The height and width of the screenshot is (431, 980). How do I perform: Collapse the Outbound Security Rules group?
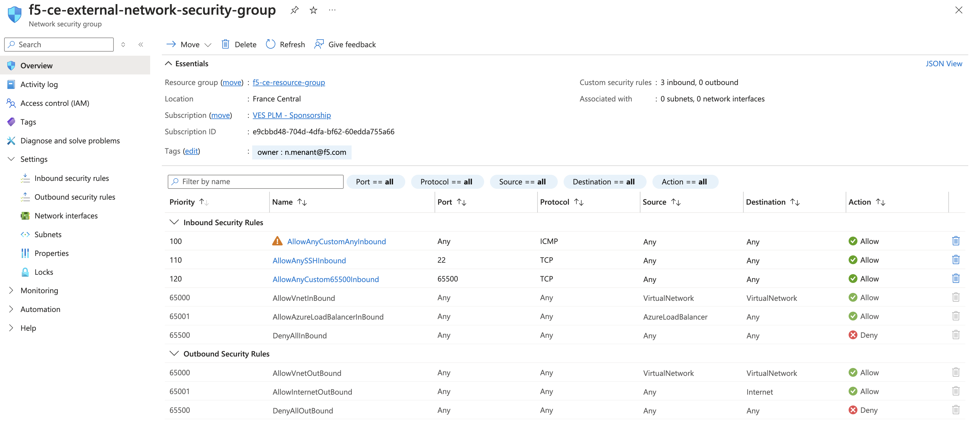pyautogui.click(x=174, y=353)
